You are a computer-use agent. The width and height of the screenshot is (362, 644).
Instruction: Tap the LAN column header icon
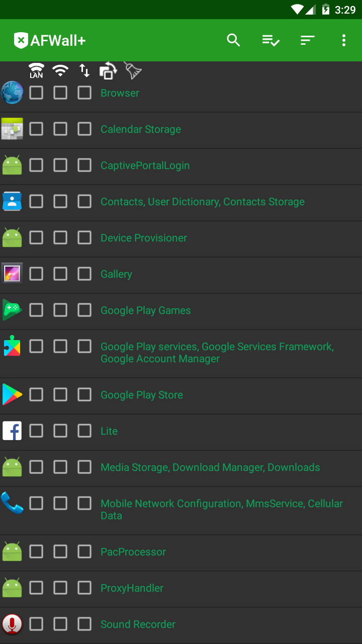pyautogui.click(x=36, y=70)
